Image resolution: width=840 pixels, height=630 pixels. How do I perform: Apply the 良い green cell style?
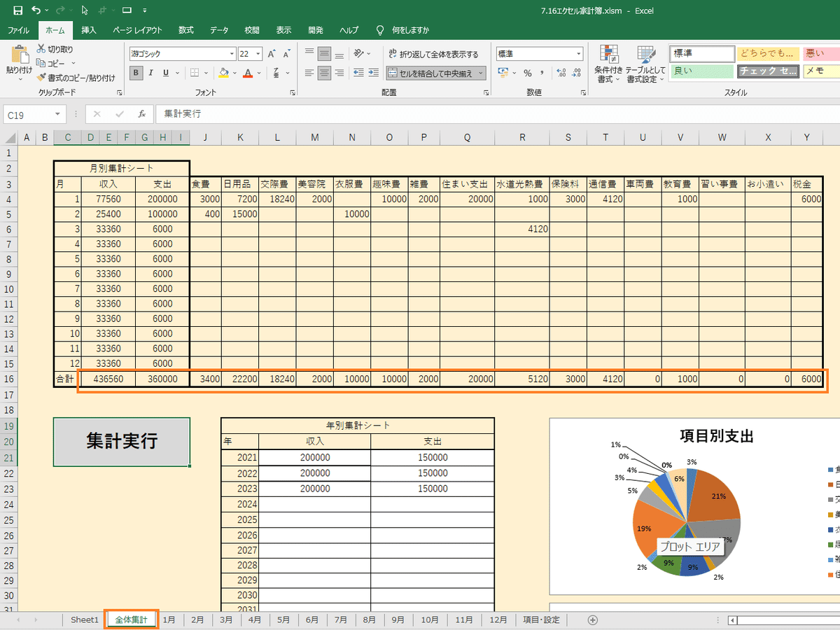[701, 71]
